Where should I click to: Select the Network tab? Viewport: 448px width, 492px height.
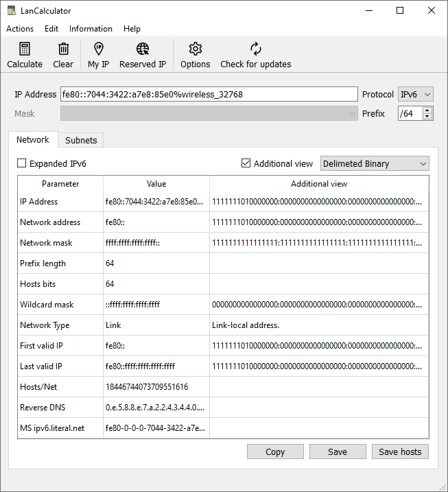point(33,139)
